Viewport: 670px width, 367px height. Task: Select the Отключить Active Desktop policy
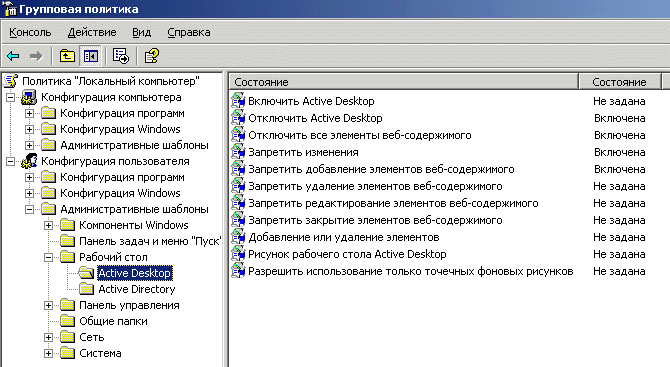point(315,118)
